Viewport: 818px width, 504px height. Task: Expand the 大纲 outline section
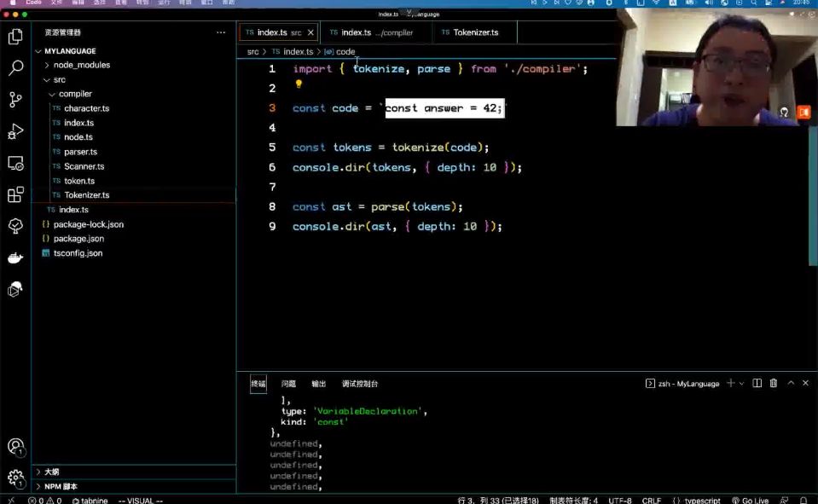coord(51,472)
